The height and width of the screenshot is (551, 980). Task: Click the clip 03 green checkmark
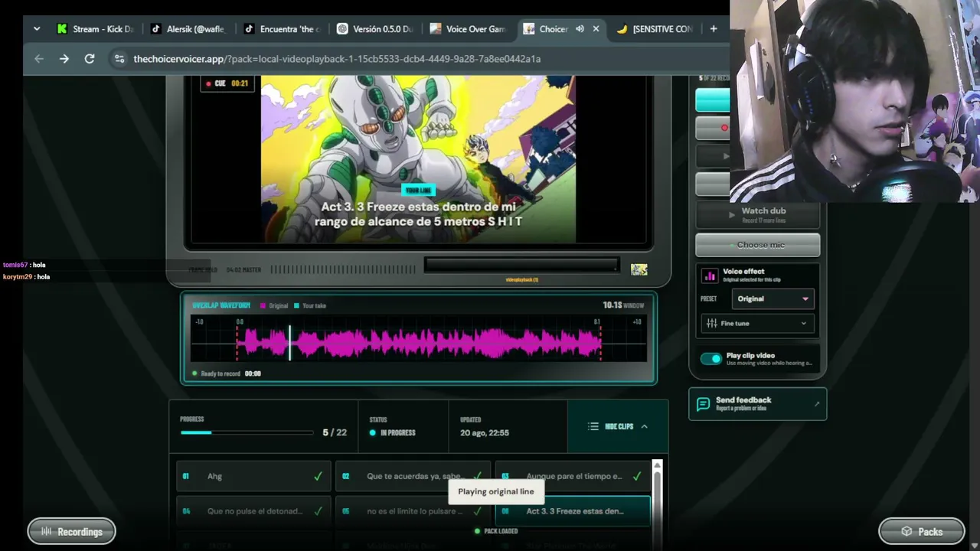(x=637, y=476)
